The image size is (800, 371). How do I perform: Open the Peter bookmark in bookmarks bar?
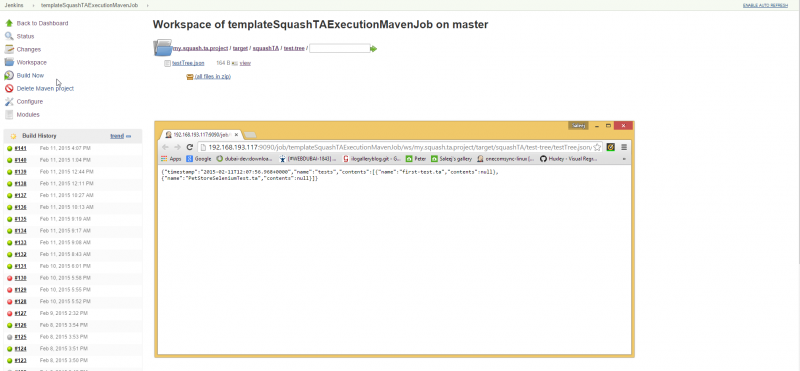[x=416, y=159]
